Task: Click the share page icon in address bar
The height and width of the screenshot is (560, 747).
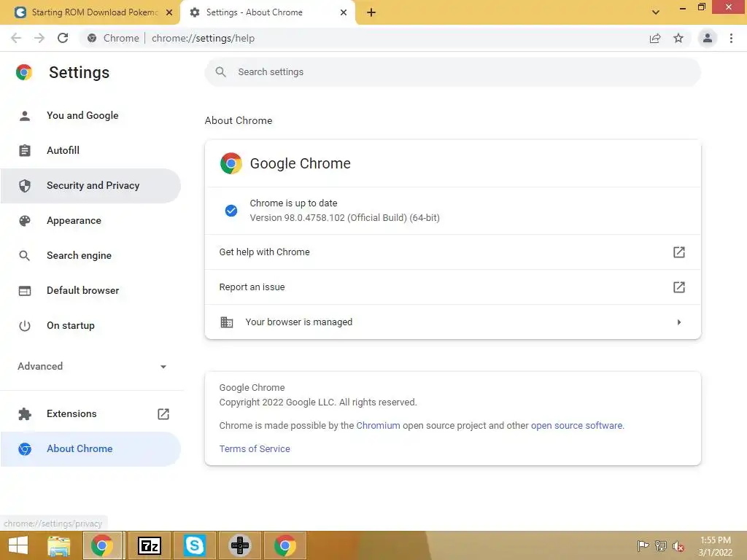Action: [x=655, y=38]
